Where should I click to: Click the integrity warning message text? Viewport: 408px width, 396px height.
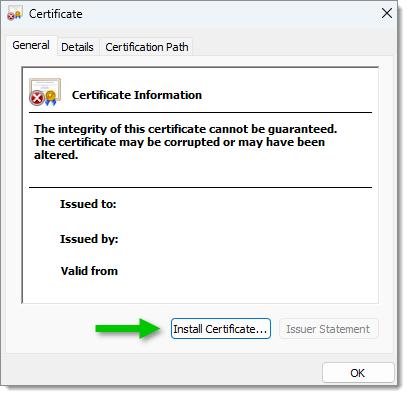185,142
